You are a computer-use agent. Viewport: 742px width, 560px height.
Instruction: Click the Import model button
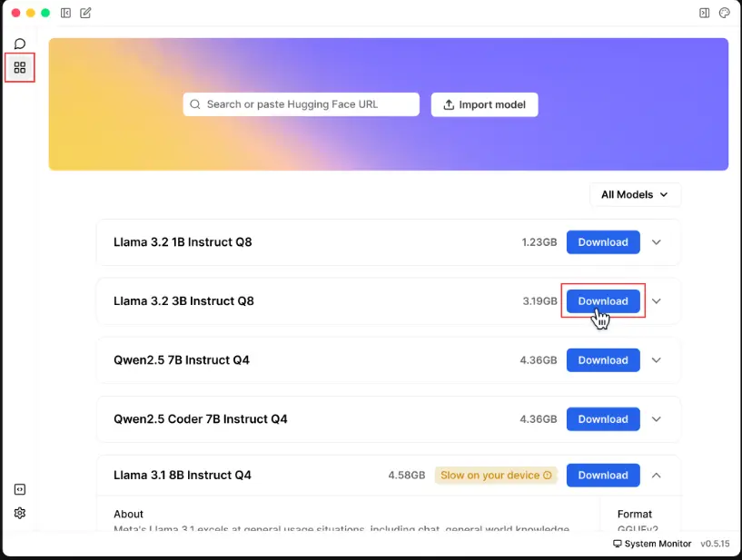point(484,104)
